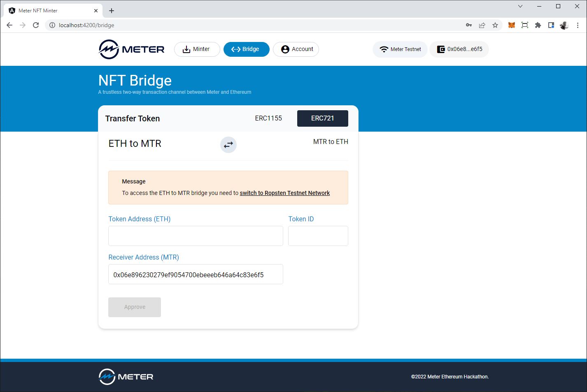View site information icon in address bar
The image size is (587, 392).
[52, 25]
